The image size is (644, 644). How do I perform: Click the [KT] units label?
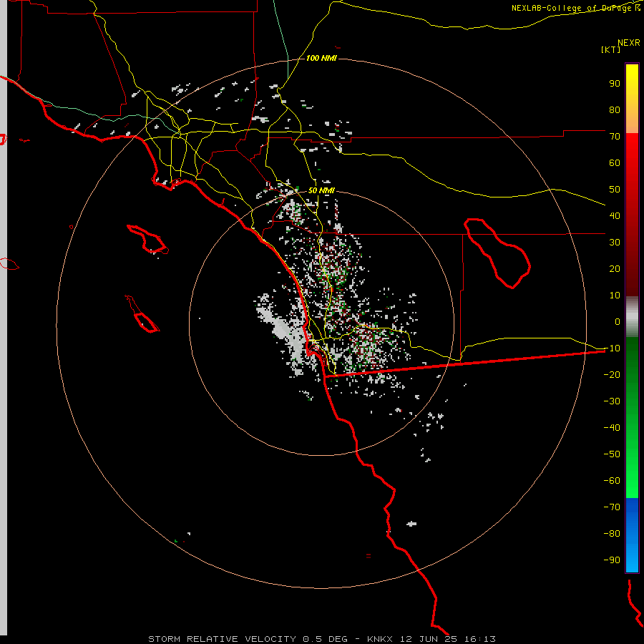point(610,49)
